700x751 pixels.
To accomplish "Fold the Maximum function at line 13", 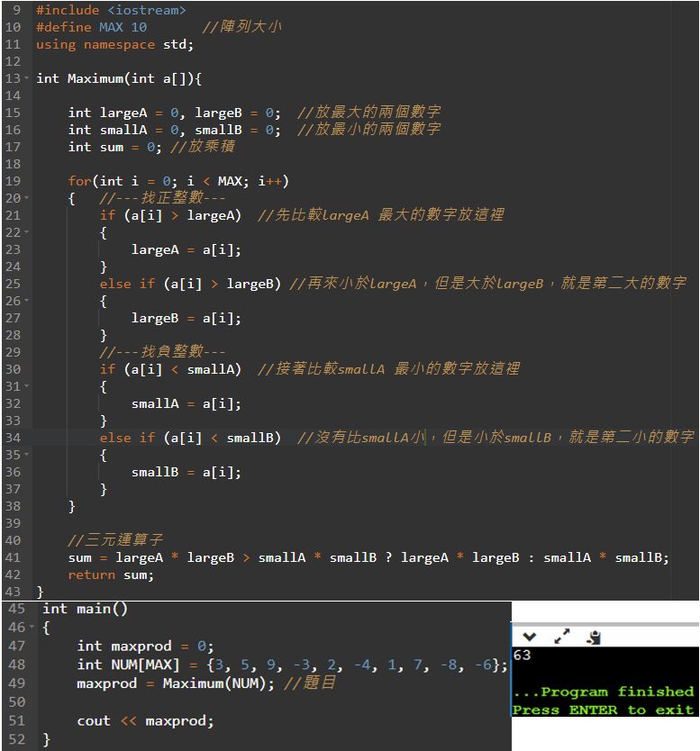I will (28, 79).
